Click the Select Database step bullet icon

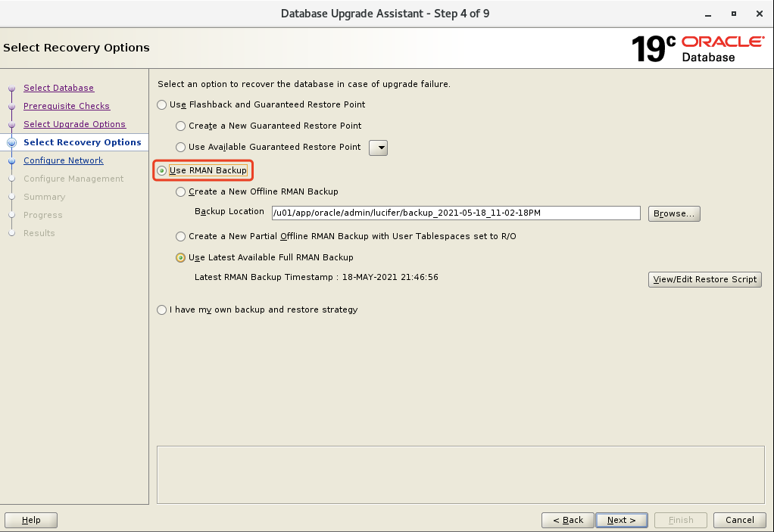point(12,89)
